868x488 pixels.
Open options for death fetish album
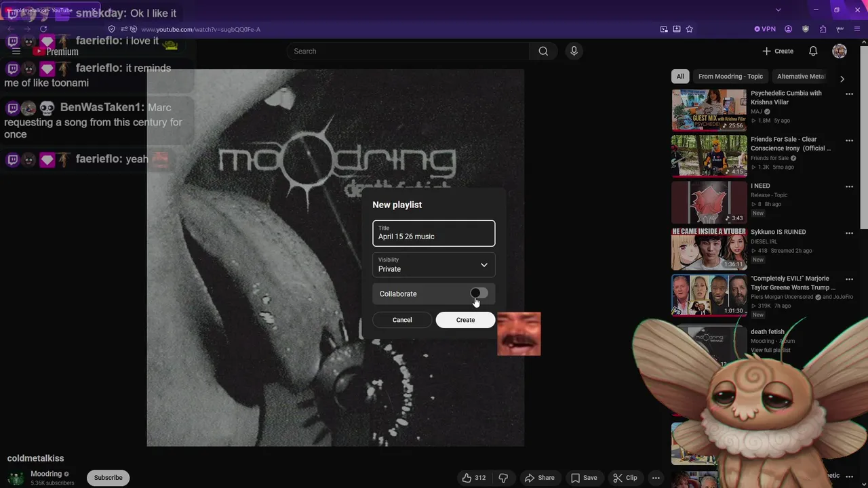tap(849, 332)
